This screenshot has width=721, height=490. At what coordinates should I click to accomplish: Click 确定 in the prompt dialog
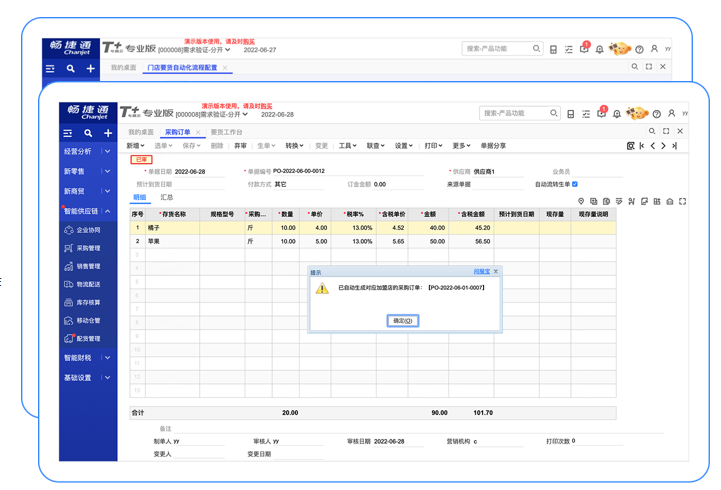pos(402,321)
